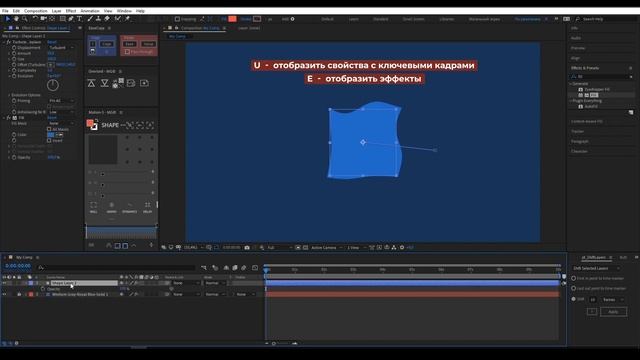Viewport: 640px width, 360px height.
Task: Select the Pen tool
Action: pyautogui.click(x=71, y=19)
